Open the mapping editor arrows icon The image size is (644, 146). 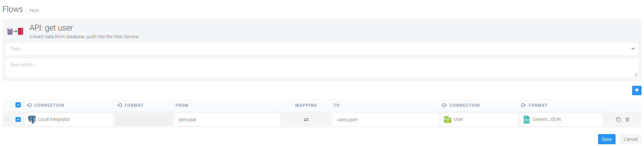(306, 120)
